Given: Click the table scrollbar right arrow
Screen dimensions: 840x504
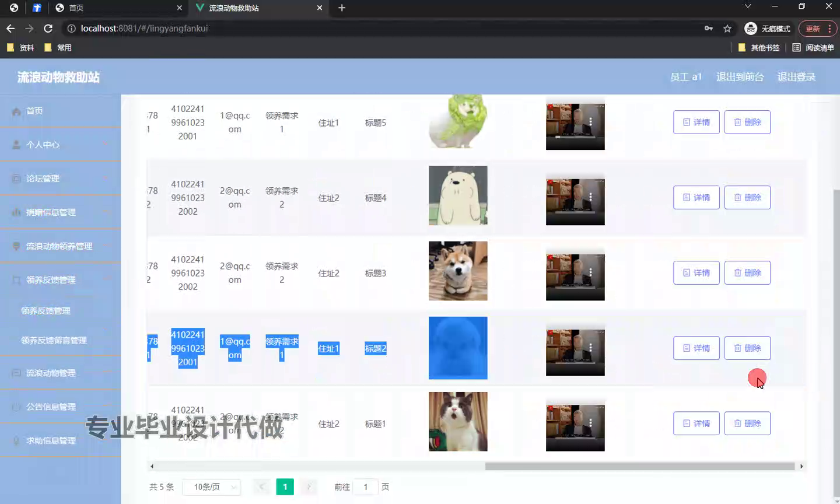Looking at the screenshot, I should click(x=801, y=466).
